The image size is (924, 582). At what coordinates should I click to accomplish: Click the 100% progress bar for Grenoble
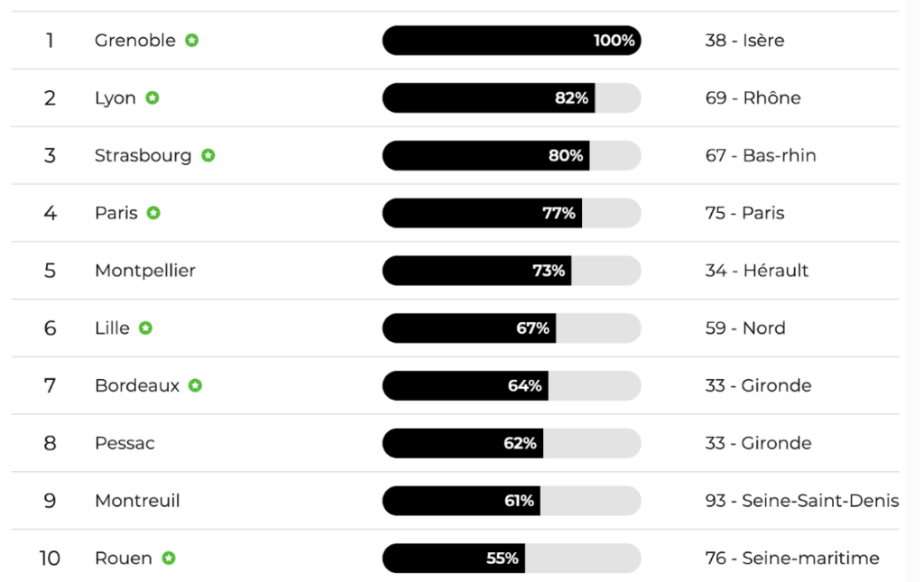pos(511,41)
